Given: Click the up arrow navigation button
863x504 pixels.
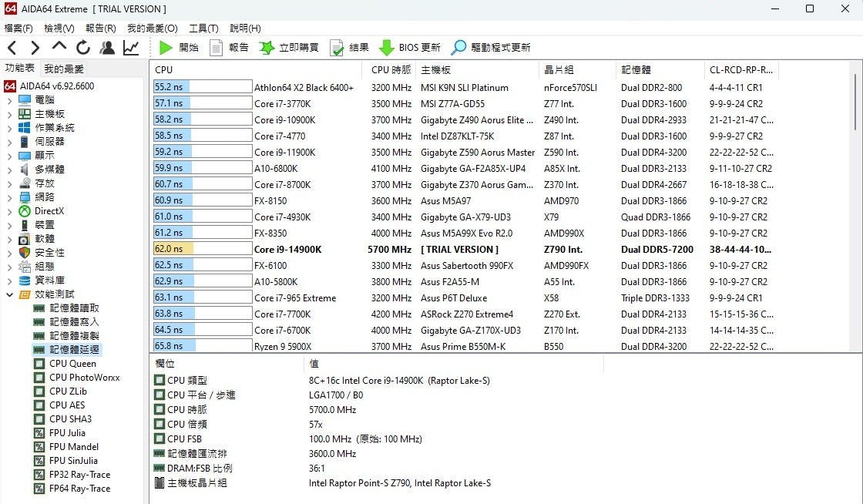Looking at the screenshot, I should pyautogui.click(x=59, y=48).
